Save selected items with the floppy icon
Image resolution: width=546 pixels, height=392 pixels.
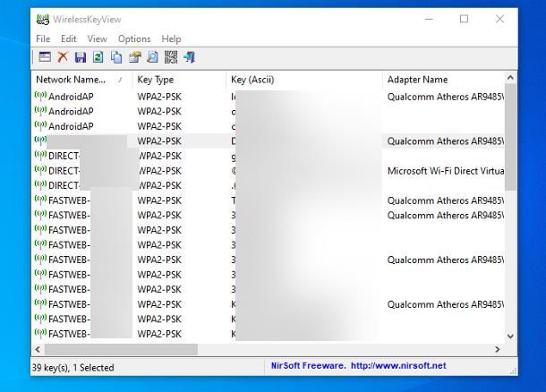[81, 57]
